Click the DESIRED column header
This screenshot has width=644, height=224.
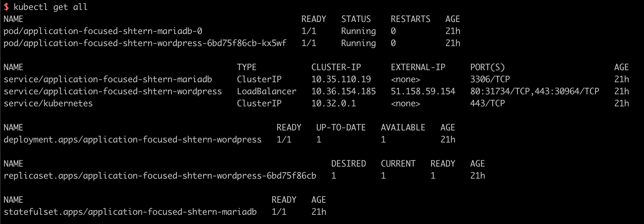click(x=348, y=164)
